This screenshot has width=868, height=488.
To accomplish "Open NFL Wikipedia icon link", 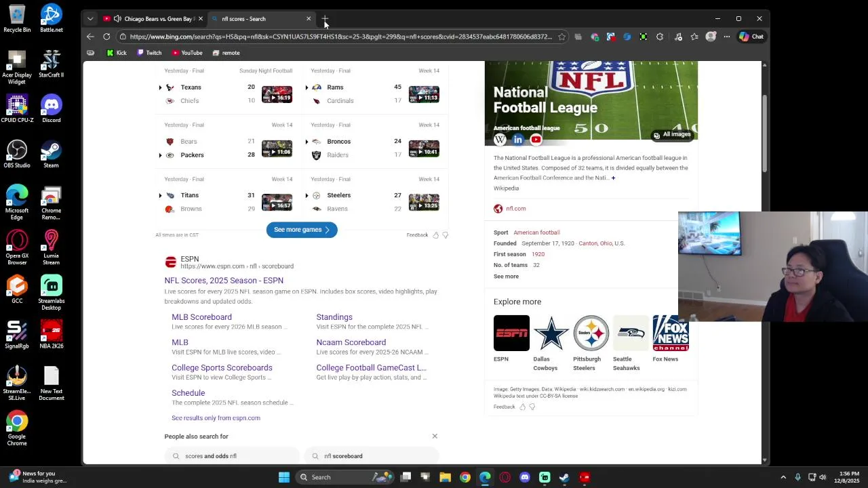I will click(500, 140).
